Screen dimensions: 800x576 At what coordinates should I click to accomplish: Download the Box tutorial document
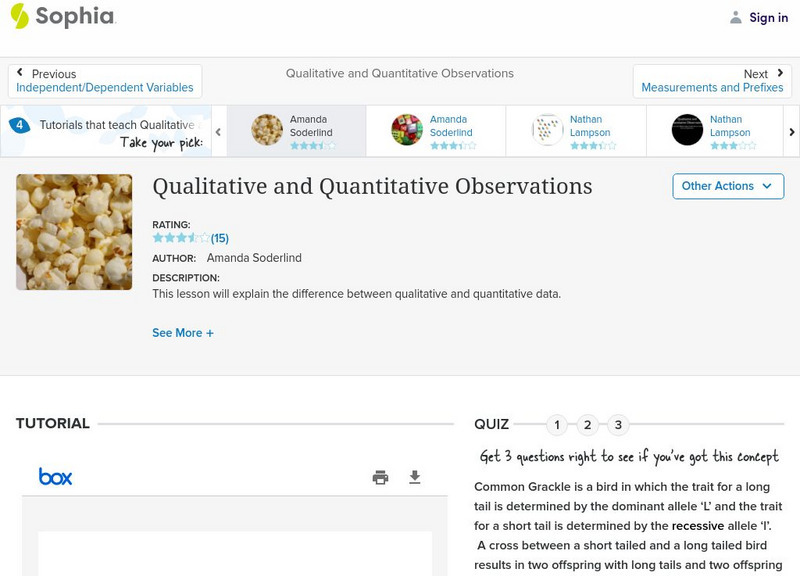[x=415, y=477]
